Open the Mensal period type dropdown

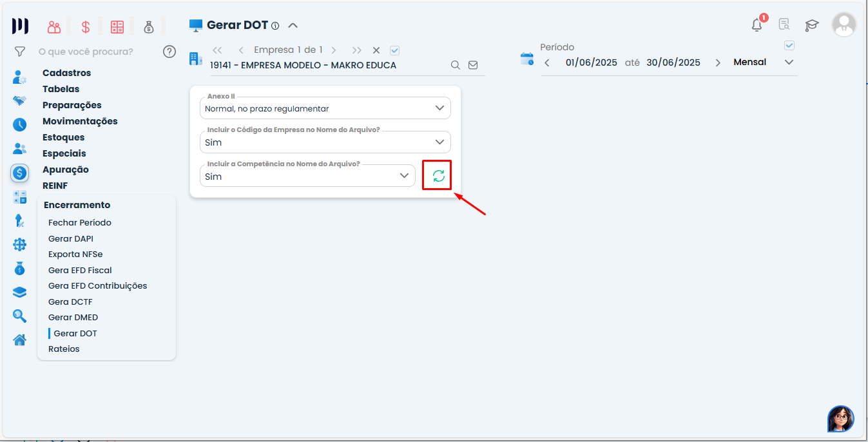click(x=764, y=62)
